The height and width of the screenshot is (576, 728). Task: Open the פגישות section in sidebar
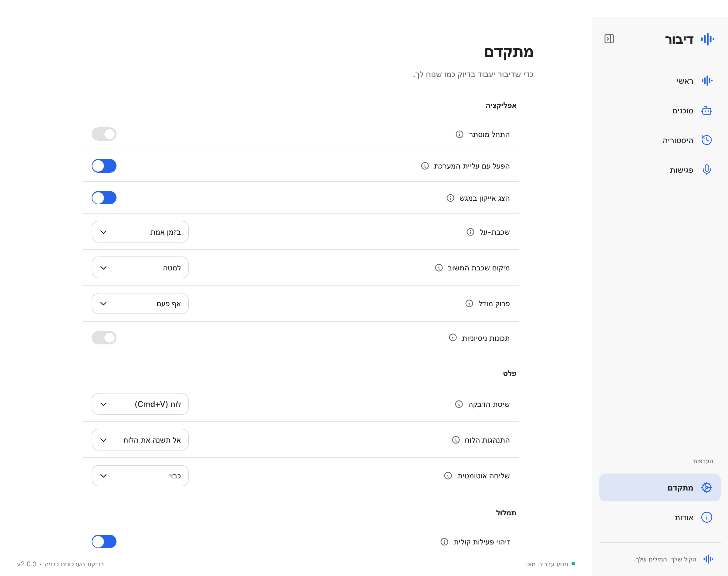[x=660, y=170]
